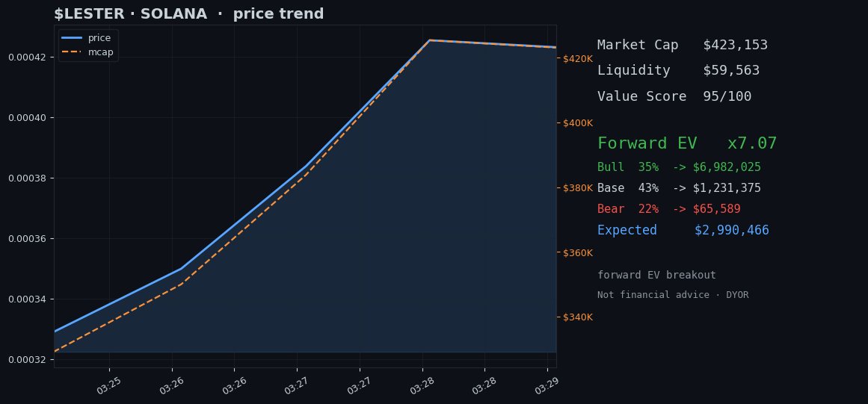This screenshot has height=404, width=868.
Task: Click the 0.00042 left axis label
Action: click(27, 58)
